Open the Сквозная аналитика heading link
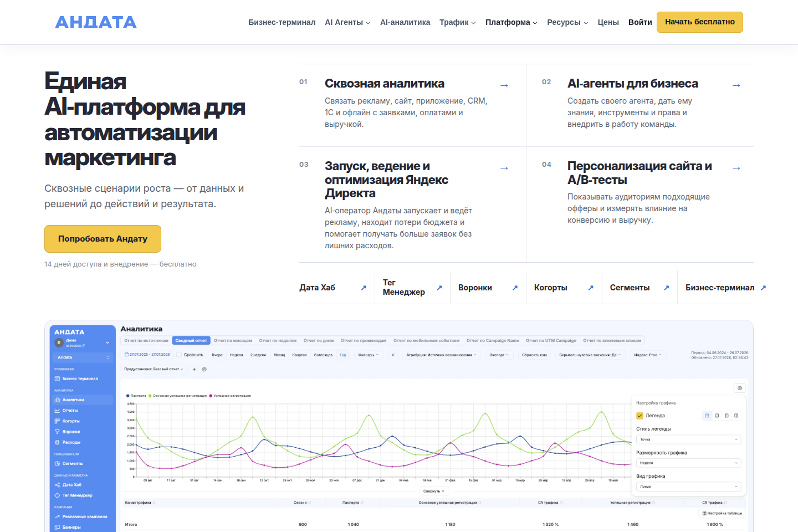The image size is (798, 532). click(x=385, y=84)
